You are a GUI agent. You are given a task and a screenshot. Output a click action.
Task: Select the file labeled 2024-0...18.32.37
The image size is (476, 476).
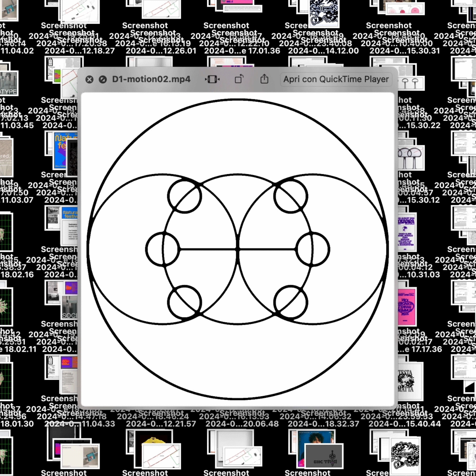[x=323, y=424]
